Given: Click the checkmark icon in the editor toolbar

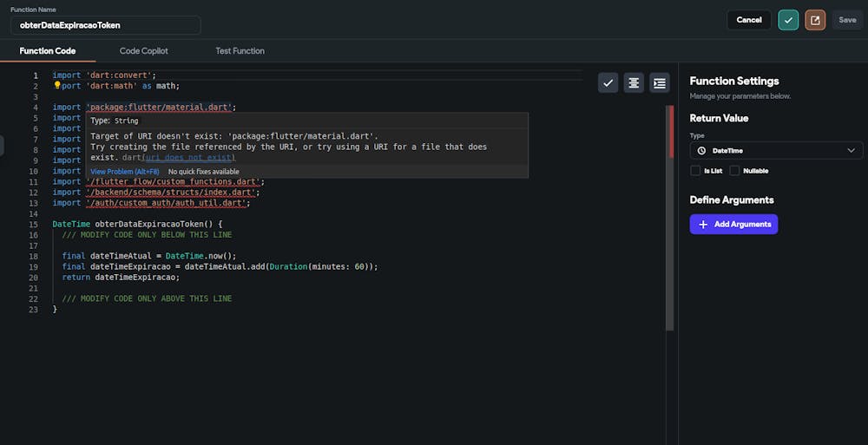Looking at the screenshot, I should (x=608, y=82).
